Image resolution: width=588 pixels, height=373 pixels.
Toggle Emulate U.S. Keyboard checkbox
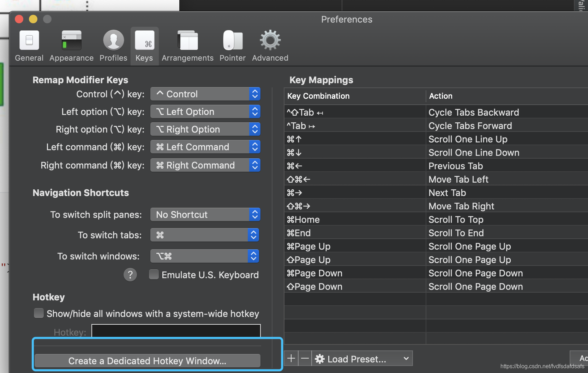click(154, 274)
